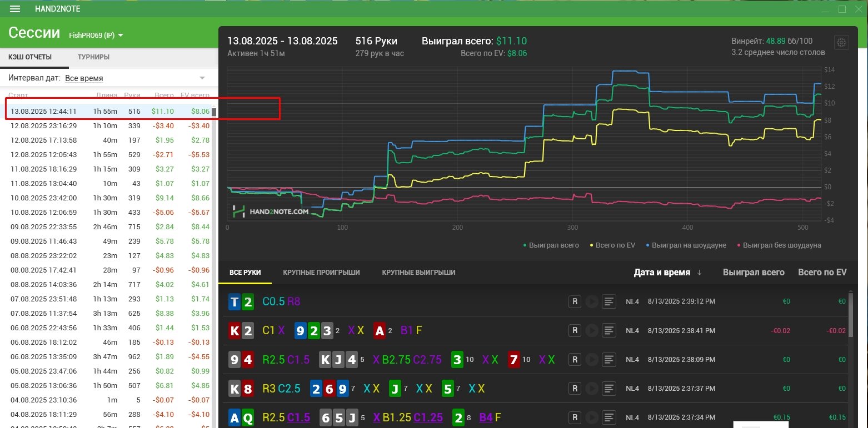
Task: Open hand history text for the K8 hand
Action: (610, 388)
